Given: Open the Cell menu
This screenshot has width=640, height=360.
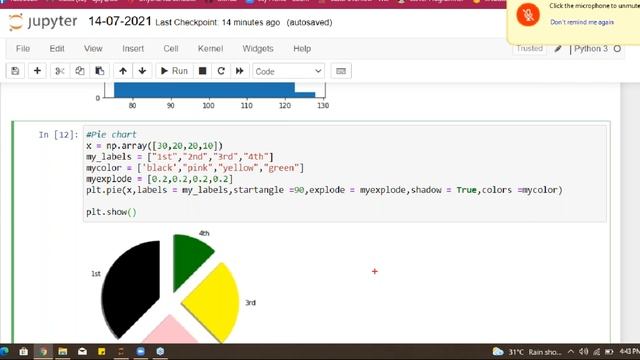Looking at the screenshot, I should pos(171,49).
